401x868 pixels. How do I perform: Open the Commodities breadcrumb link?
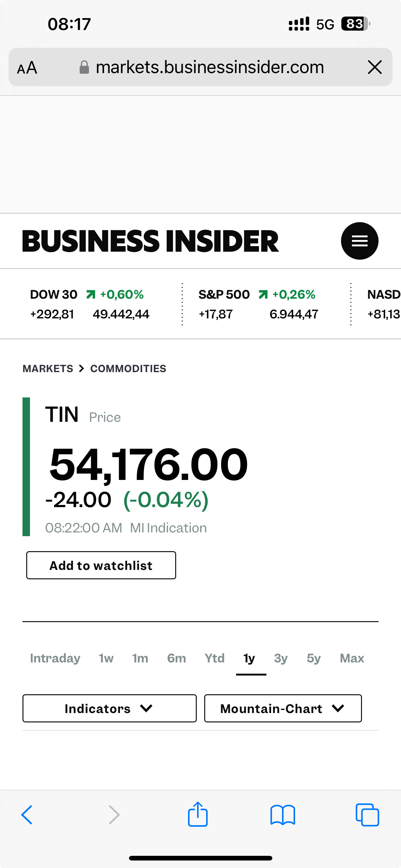[x=128, y=369]
